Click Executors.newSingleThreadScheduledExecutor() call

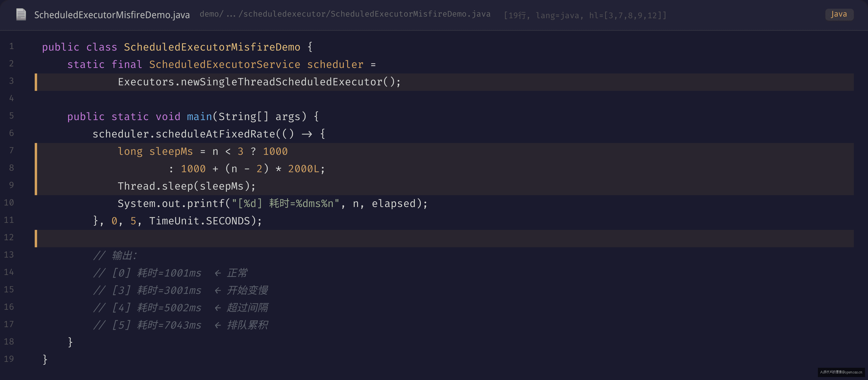point(259,82)
